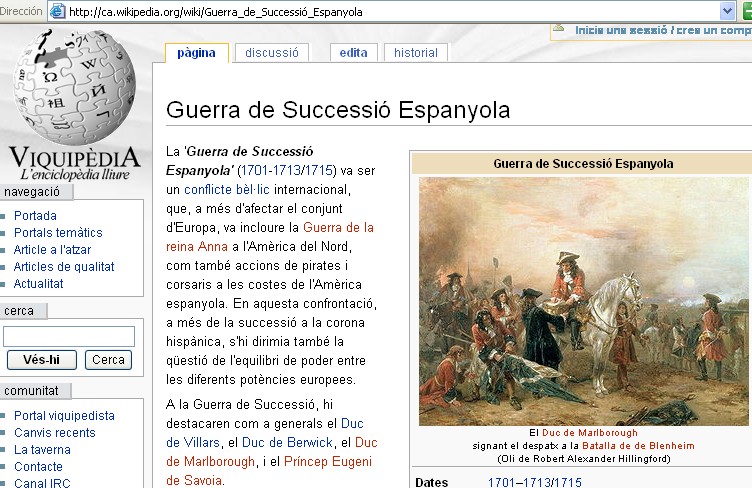
Task: Click the 'Cerca' search button
Action: point(108,360)
